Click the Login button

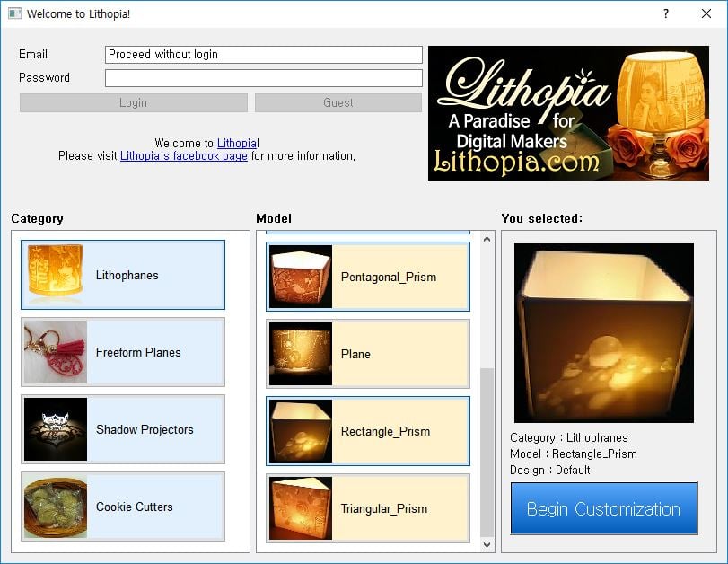pos(133,102)
